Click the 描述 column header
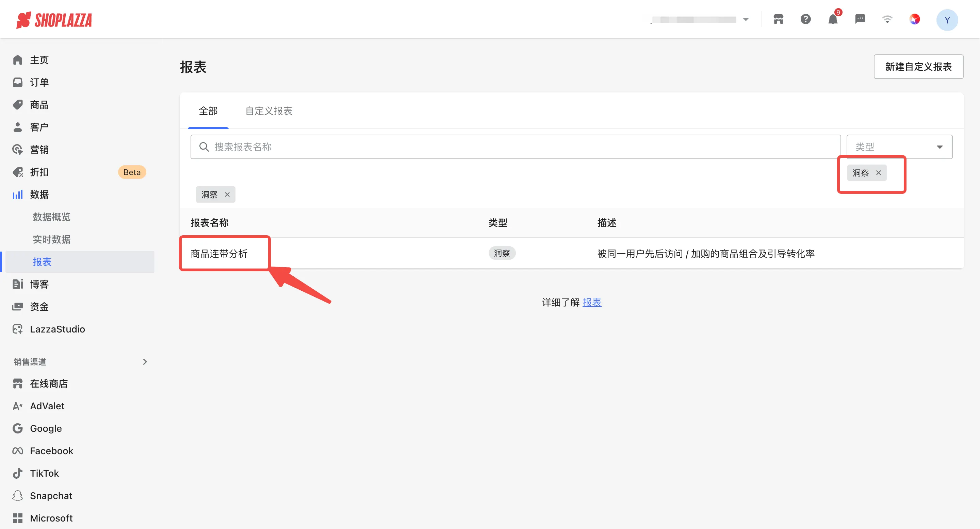 607,223
